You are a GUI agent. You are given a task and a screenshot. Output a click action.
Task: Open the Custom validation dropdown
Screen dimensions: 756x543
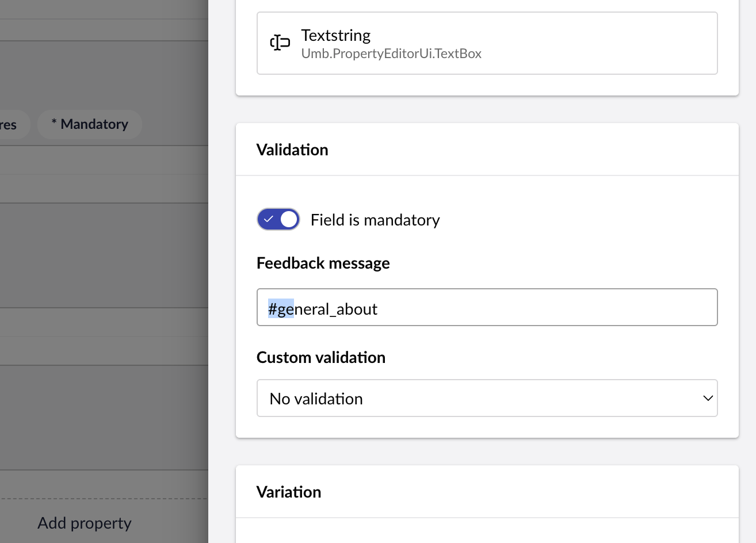click(487, 398)
